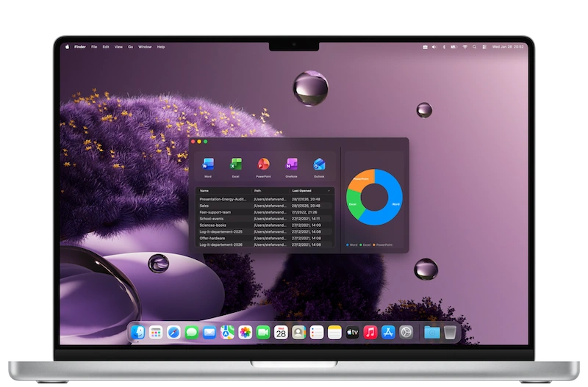Open the Apple menu

(x=67, y=47)
